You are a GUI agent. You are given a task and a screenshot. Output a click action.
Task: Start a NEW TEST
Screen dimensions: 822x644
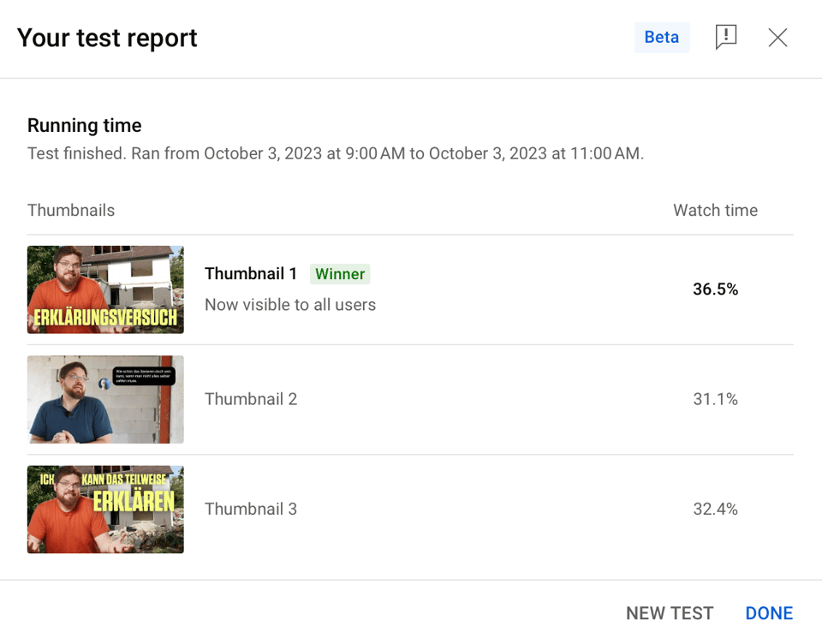tap(669, 613)
